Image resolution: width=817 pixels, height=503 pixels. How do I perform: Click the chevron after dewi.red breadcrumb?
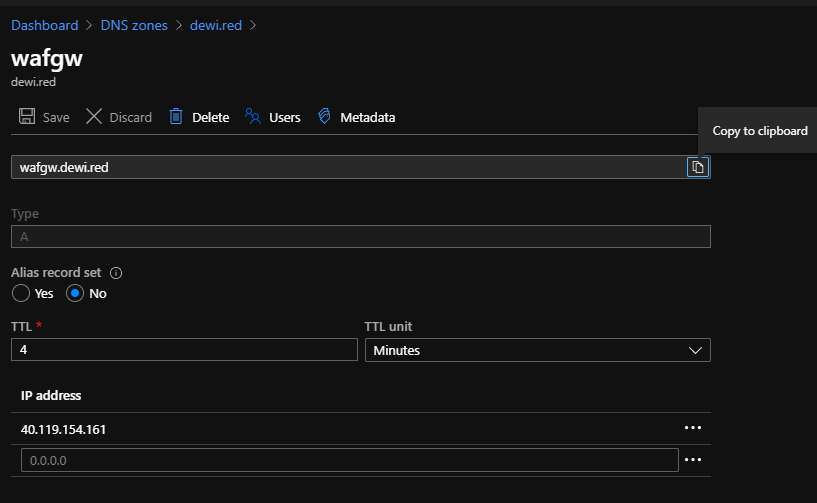[254, 24]
